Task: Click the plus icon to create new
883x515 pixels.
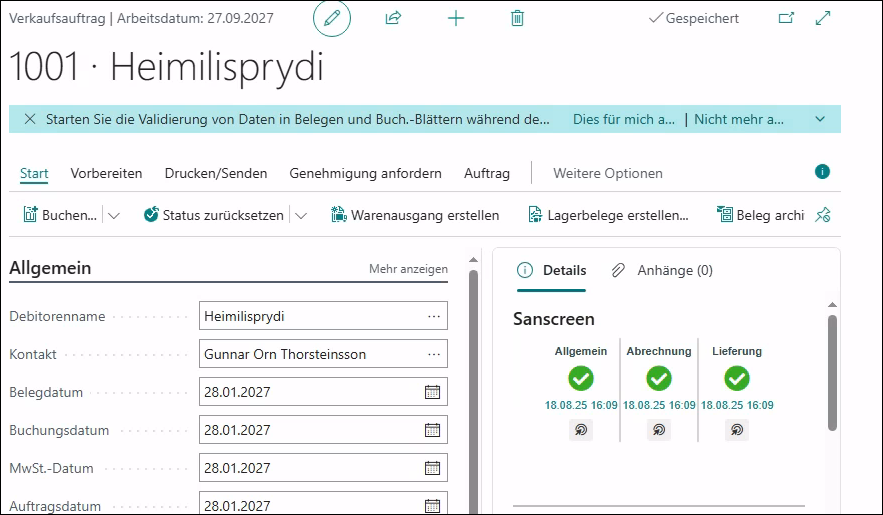Action: (456, 18)
